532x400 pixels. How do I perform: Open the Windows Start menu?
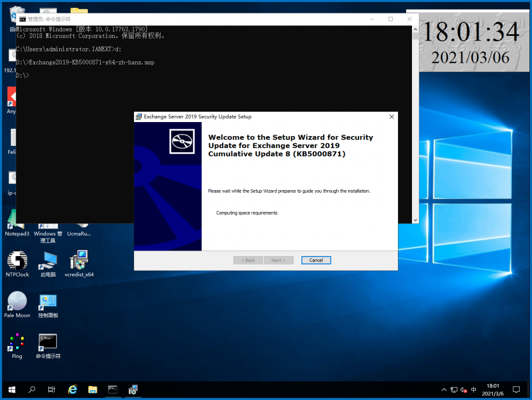11,389
